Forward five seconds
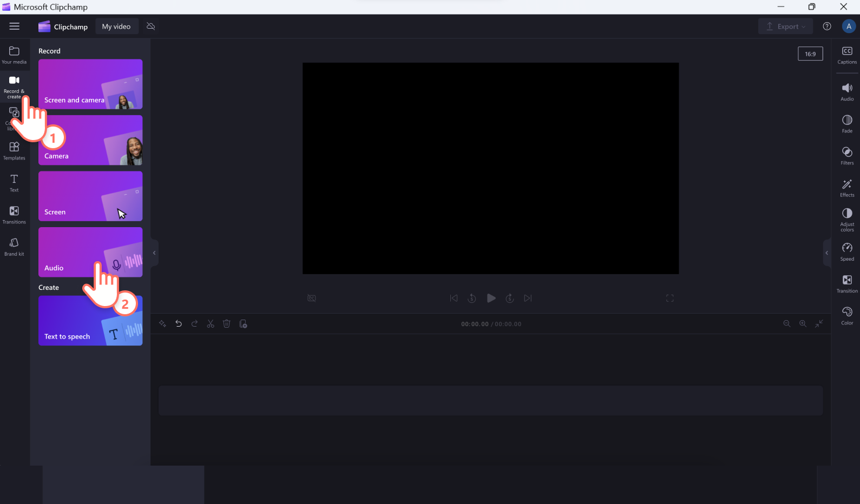The width and height of the screenshot is (860, 504). tap(509, 298)
